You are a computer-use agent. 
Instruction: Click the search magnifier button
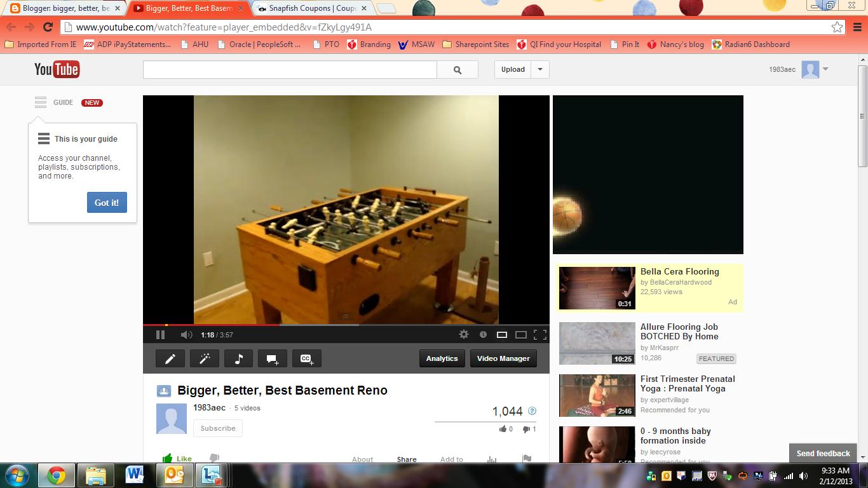pos(458,70)
